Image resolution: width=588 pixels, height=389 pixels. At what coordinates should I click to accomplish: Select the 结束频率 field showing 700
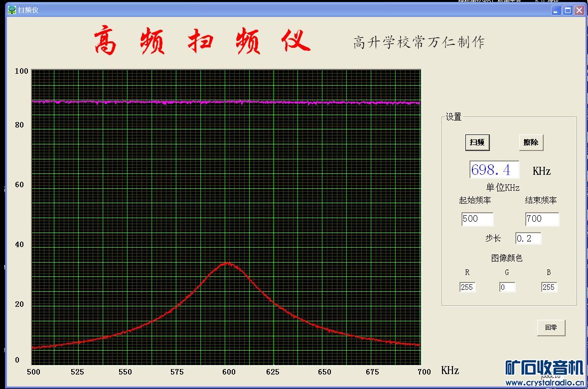click(542, 219)
